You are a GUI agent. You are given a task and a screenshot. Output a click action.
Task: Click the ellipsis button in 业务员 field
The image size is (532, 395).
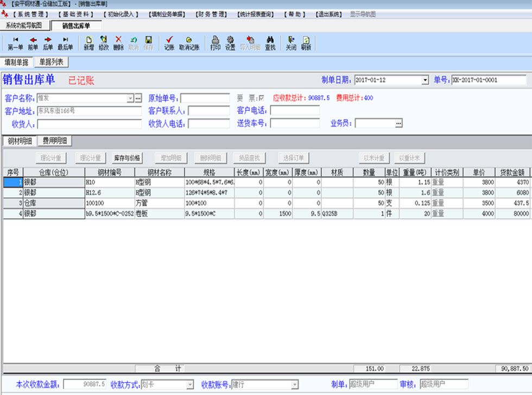pyautogui.click(x=398, y=123)
